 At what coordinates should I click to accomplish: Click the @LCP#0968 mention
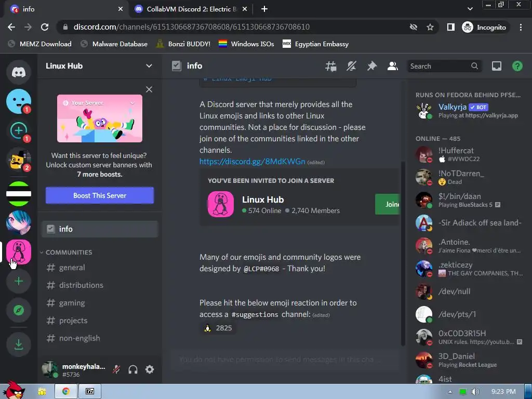coord(261,269)
